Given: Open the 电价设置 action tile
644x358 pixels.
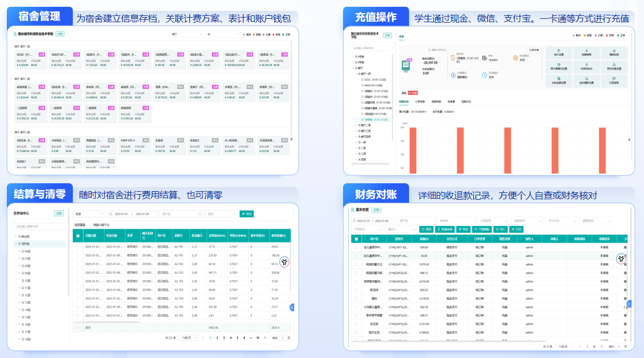Looking at the screenshot, I should coord(559,52).
